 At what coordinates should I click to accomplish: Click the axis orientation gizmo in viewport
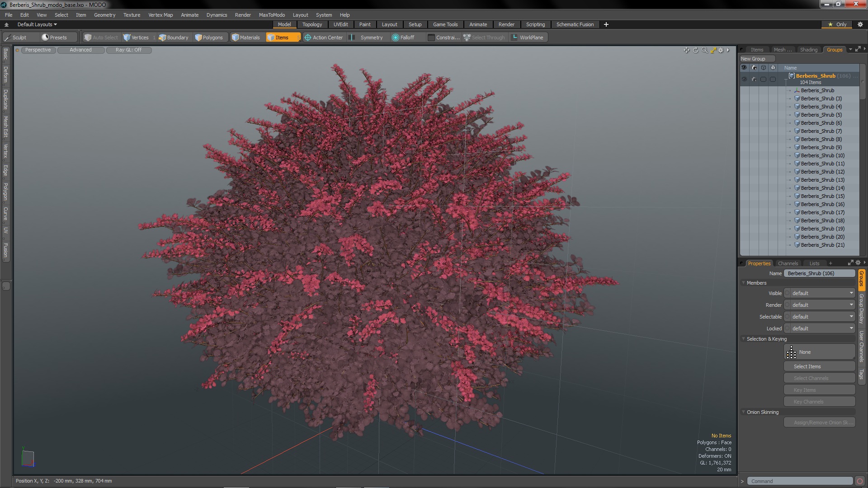[x=28, y=457]
